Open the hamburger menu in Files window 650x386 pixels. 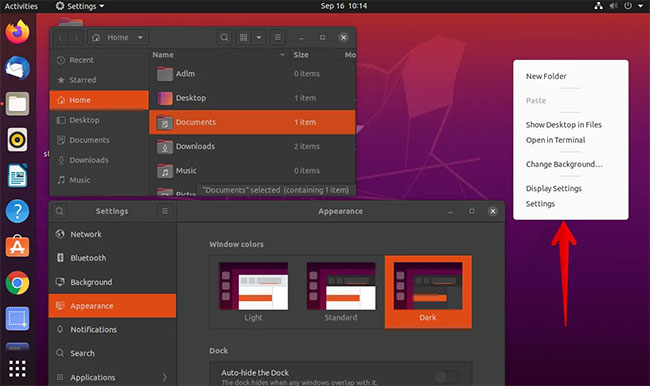click(277, 37)
